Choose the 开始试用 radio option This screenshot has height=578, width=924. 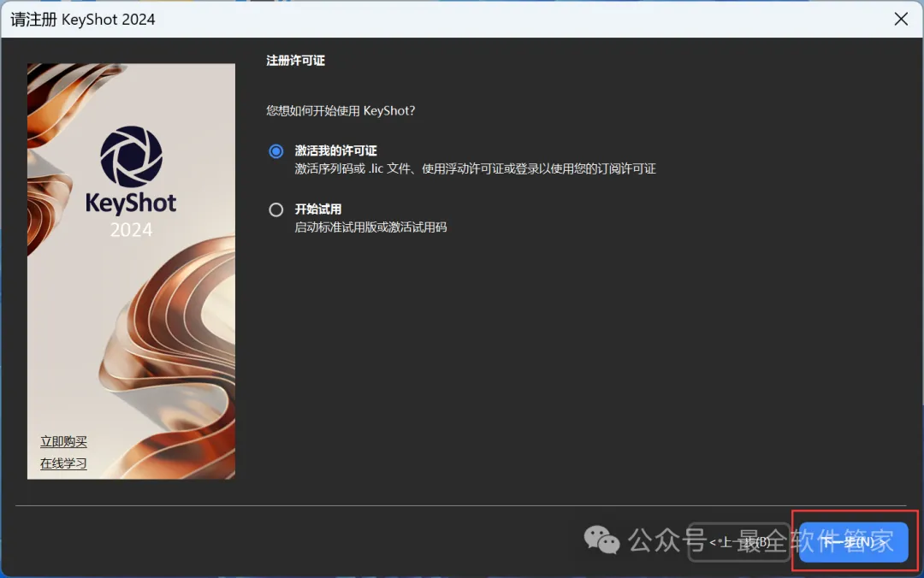click(275, 209)
